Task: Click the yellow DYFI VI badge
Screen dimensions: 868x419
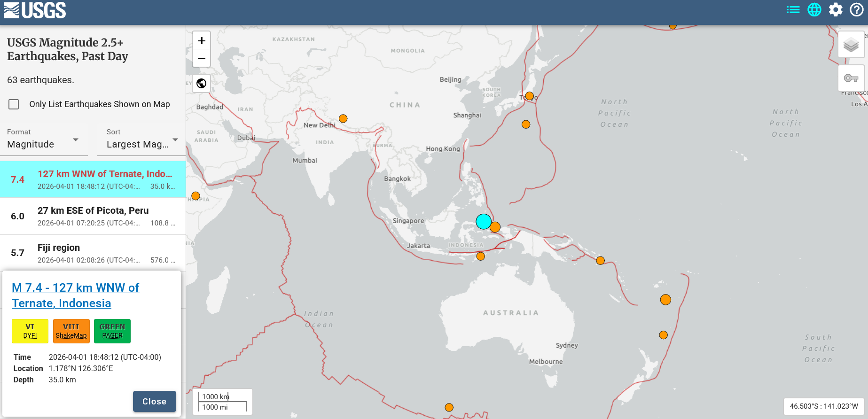Action: (x=30, y=331)
